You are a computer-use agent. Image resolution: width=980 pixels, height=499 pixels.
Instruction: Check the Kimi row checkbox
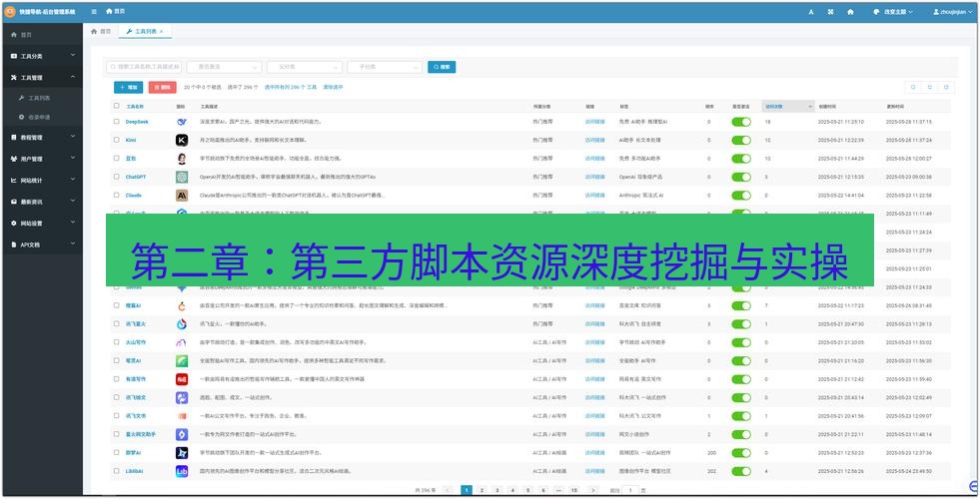pos(116,140)
